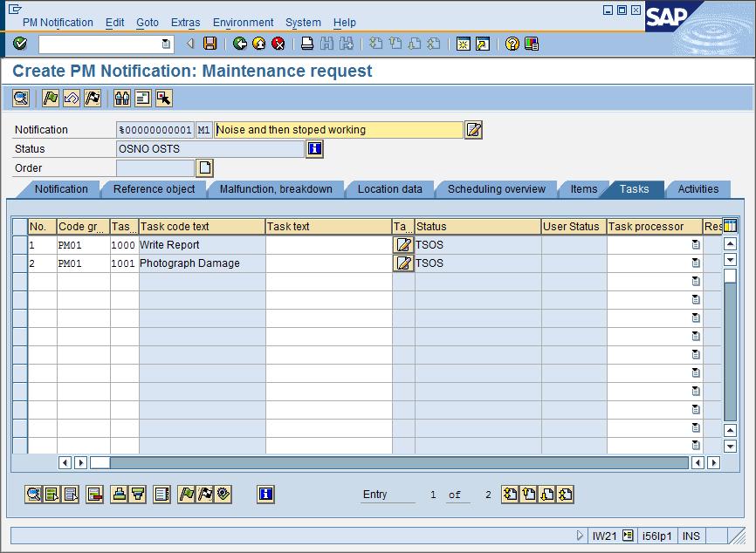Open the System menu
756x553 pixels.
point(303,23)
